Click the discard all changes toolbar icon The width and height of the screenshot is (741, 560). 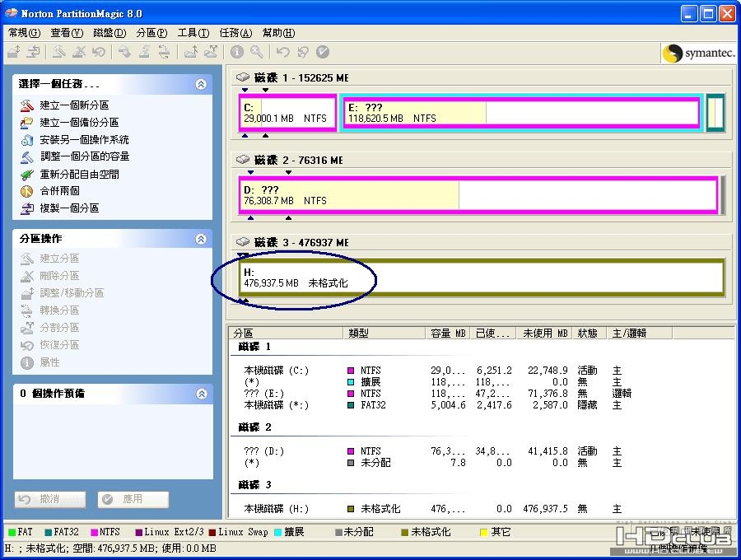tap(302, 52)
